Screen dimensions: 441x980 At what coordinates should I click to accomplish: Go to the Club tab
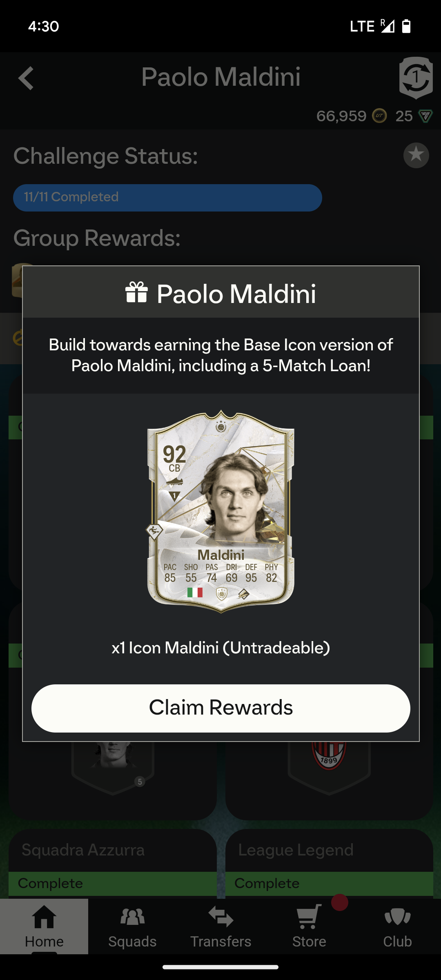[397, 926]
